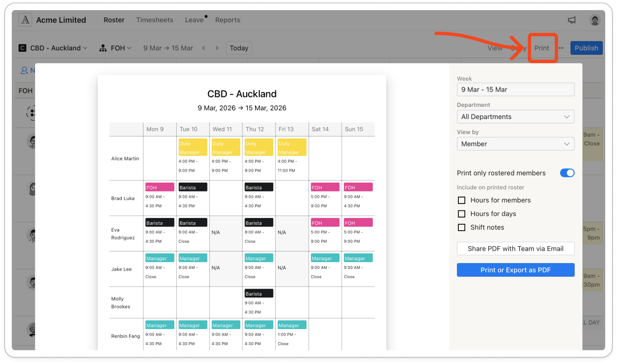Image resolution: width=617 pixels, height=364 pixels.
Task: Click Print or Export as PDF
Action: pyautogui.click(x=516, y=270)
